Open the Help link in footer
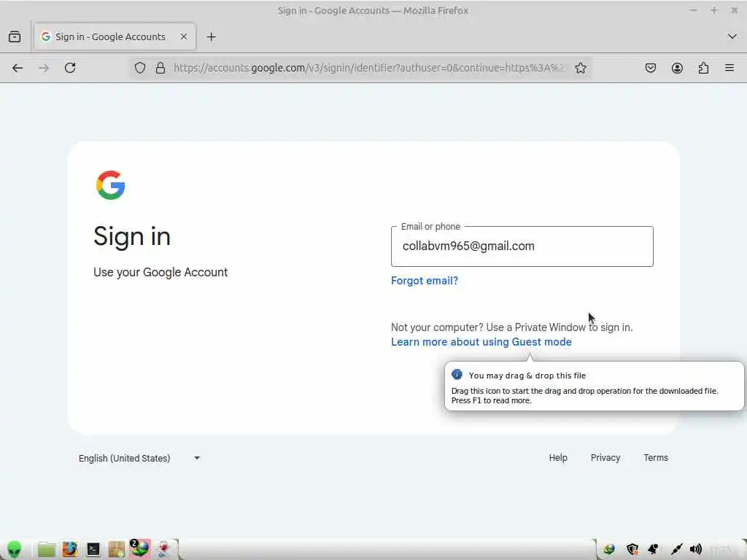This screenshot has height=560, width=747. pyautogui.click(x=558, y=458)
